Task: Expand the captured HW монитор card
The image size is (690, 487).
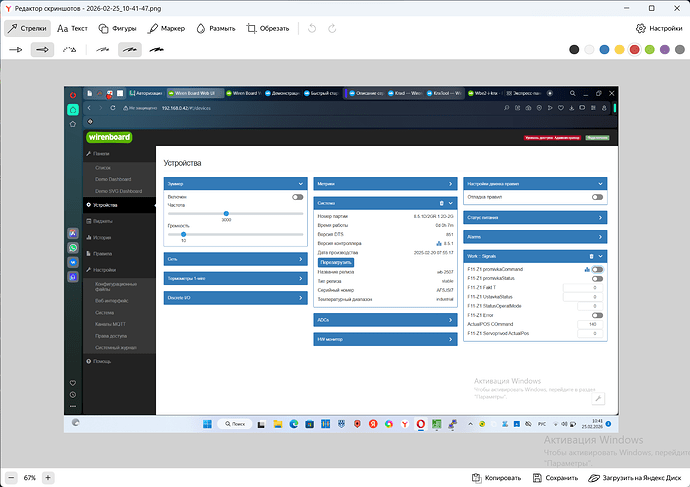Action: 385,339
